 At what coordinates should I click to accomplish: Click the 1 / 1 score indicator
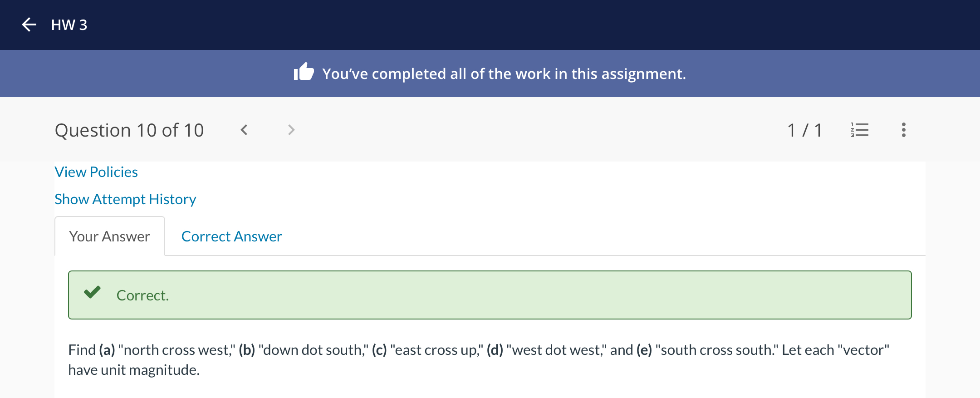click(x=804, y=130)
